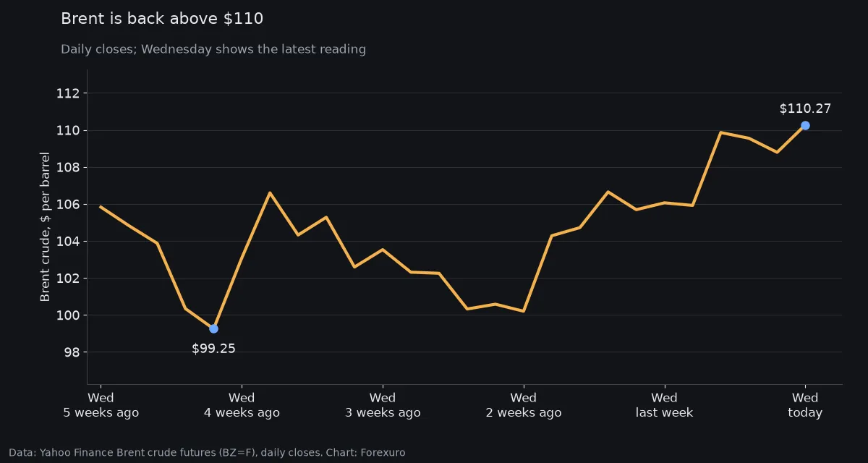Select the blue marker at the $99.25 low
This screenshot has width=868, height=463.
[213, 328]
